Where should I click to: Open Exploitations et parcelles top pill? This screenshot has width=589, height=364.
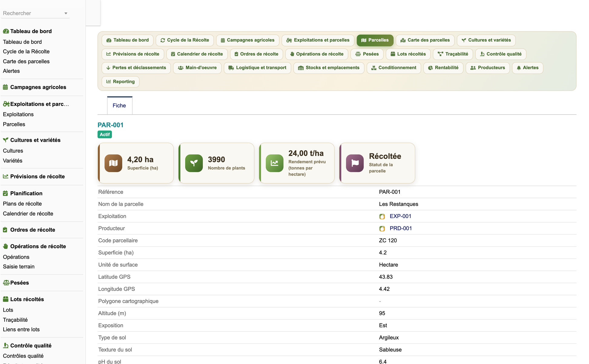[318, 40]
